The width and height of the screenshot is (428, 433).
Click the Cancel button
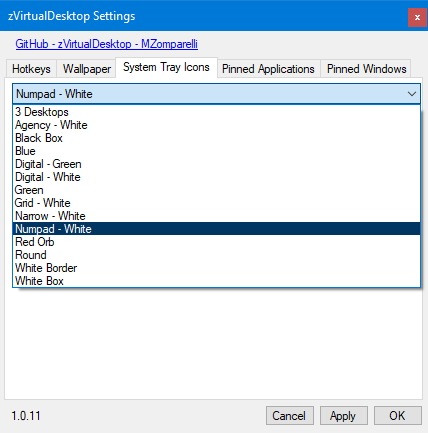tap(290, 416)
